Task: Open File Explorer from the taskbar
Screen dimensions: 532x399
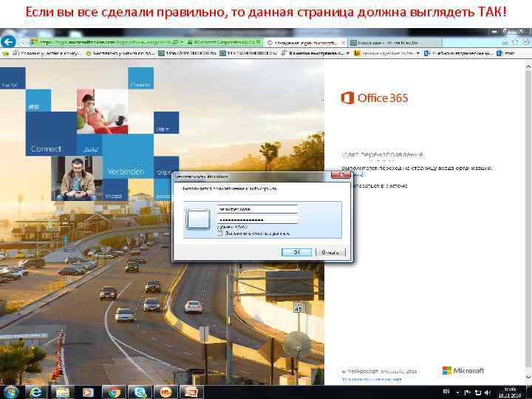Action: 62,392
